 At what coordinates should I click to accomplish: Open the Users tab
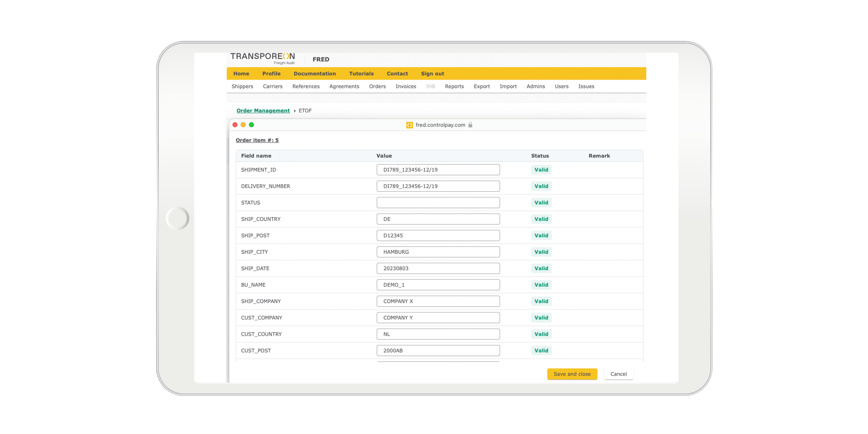click(561, 86)
